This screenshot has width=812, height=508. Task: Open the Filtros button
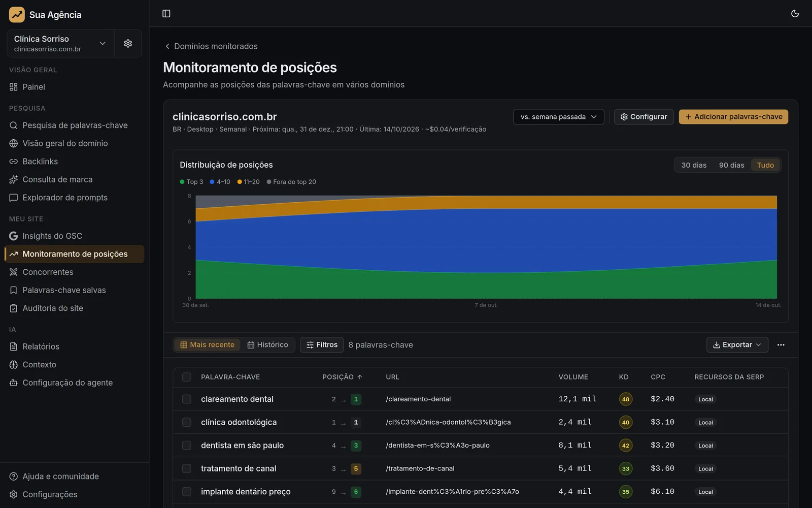[x=322, y=345]
